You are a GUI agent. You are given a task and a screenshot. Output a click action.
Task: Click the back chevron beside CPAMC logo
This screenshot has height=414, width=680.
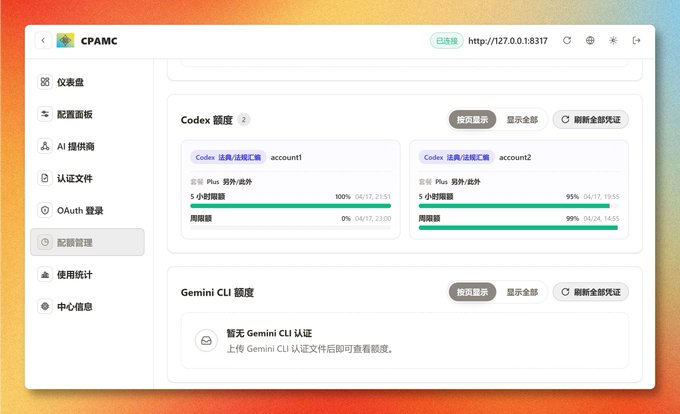(x=43, y=41)
